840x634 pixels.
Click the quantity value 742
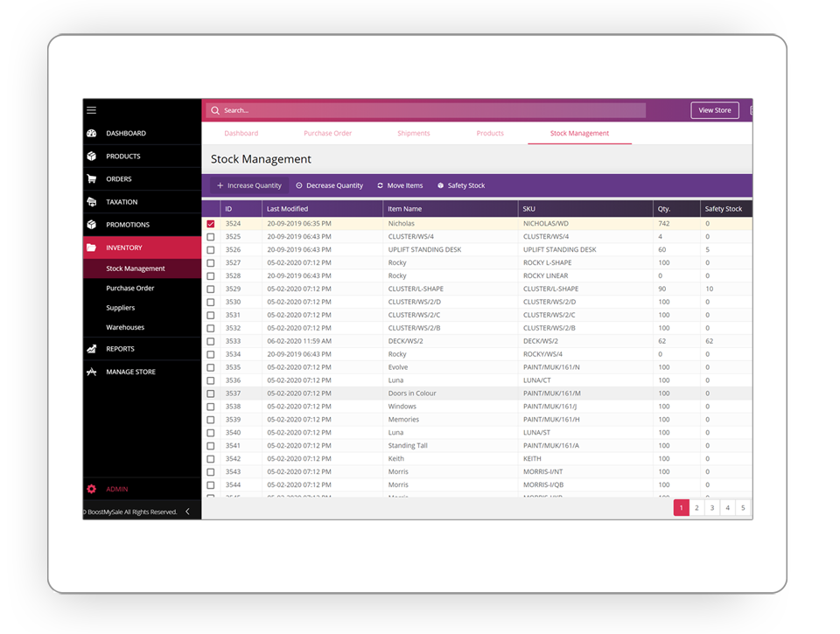tap(664, 223)
